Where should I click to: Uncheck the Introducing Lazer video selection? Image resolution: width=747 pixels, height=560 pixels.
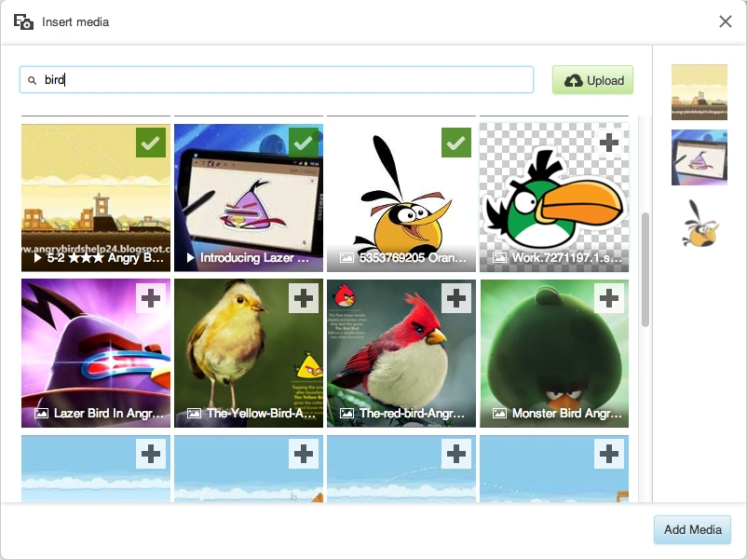(304, 143)
